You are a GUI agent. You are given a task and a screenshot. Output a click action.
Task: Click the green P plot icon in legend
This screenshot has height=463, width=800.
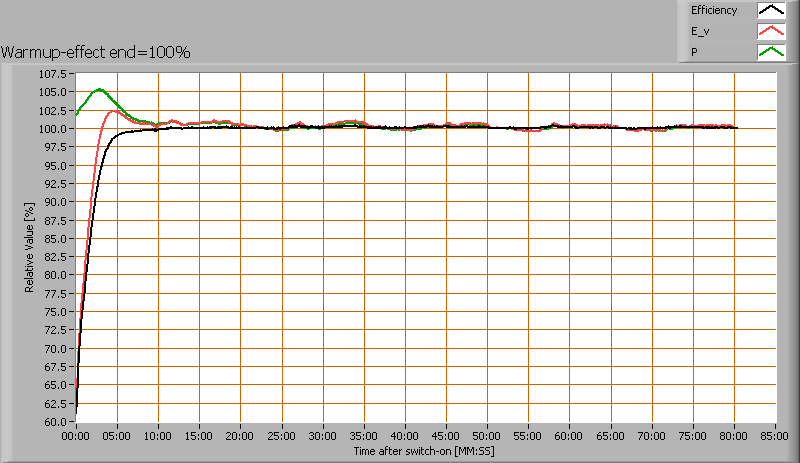(770, 53)
